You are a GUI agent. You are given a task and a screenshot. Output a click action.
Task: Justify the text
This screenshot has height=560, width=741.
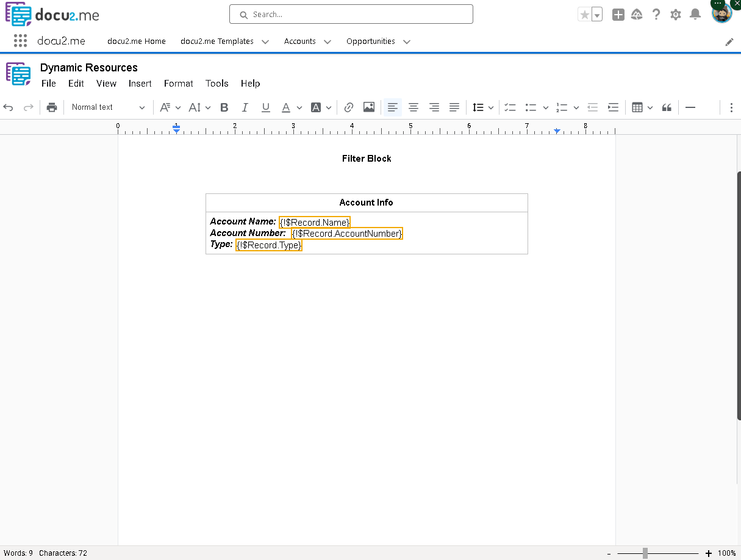(x=454, y=107)
